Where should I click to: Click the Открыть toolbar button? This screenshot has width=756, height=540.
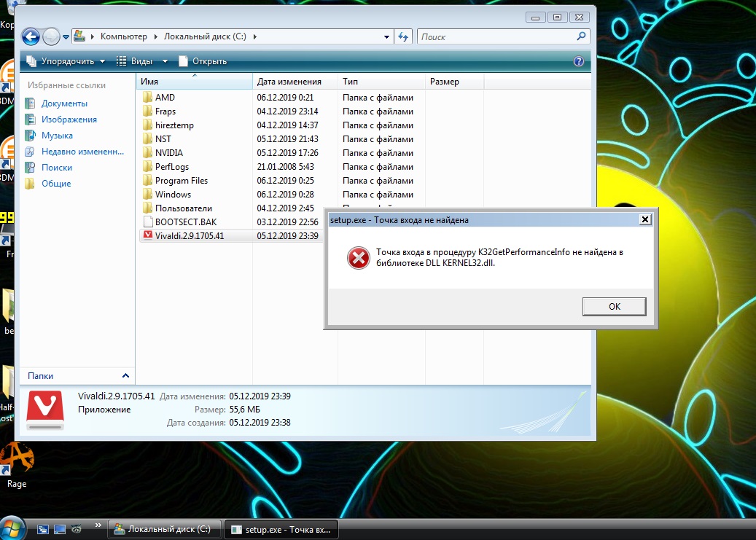pos(203,61)
